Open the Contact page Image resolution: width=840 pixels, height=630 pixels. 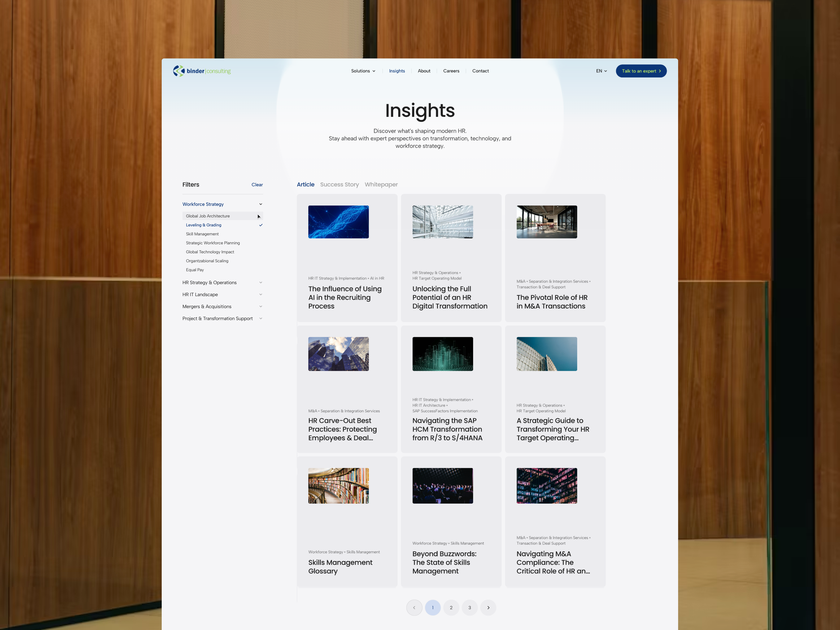click(480, 71)
